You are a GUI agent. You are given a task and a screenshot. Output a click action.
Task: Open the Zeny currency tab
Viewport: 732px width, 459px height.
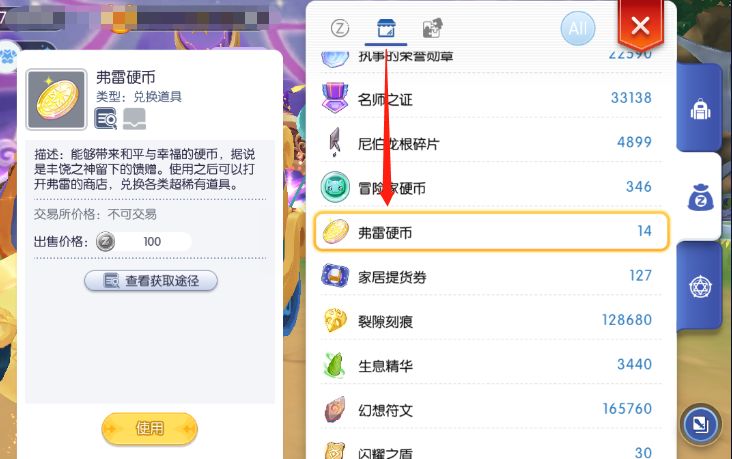[x=340, y=28]
